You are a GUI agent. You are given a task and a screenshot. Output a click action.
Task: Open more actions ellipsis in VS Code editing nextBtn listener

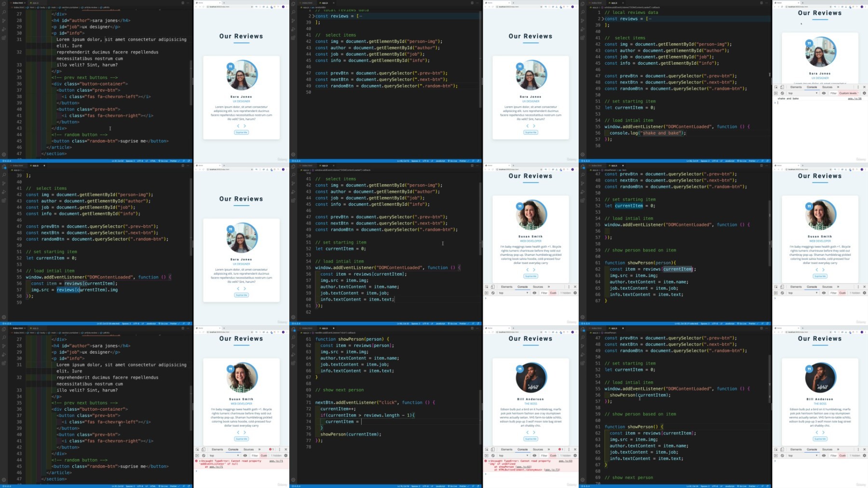(477, 328)
